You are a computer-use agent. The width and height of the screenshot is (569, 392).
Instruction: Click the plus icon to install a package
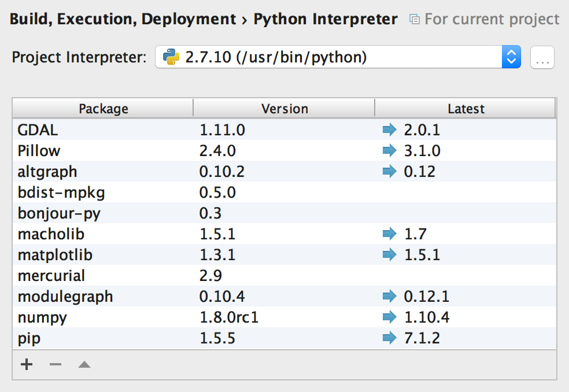[x=27, y=364]
